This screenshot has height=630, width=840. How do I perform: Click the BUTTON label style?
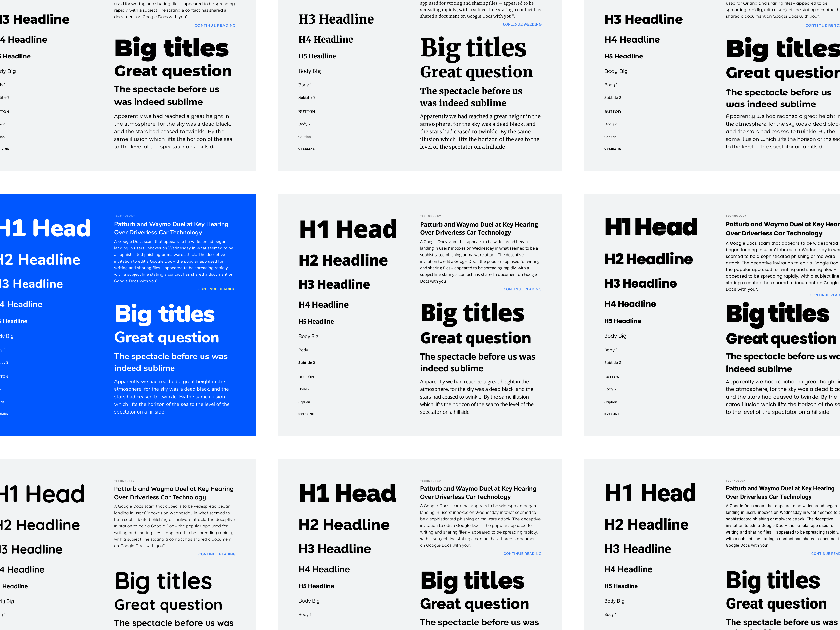point(306,112)
